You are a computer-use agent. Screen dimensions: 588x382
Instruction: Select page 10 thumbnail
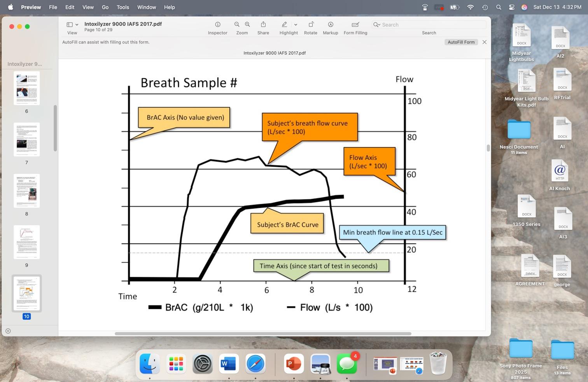pos(26,293)
